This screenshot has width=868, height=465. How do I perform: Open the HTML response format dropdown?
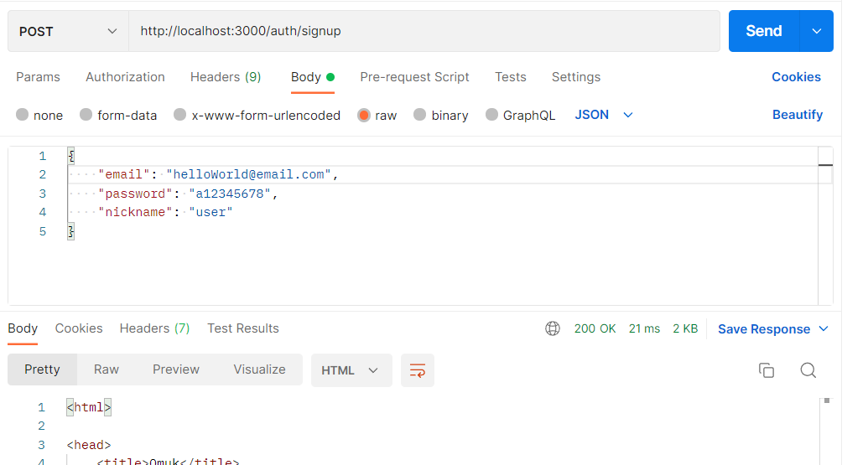click(x=351, y=369)
